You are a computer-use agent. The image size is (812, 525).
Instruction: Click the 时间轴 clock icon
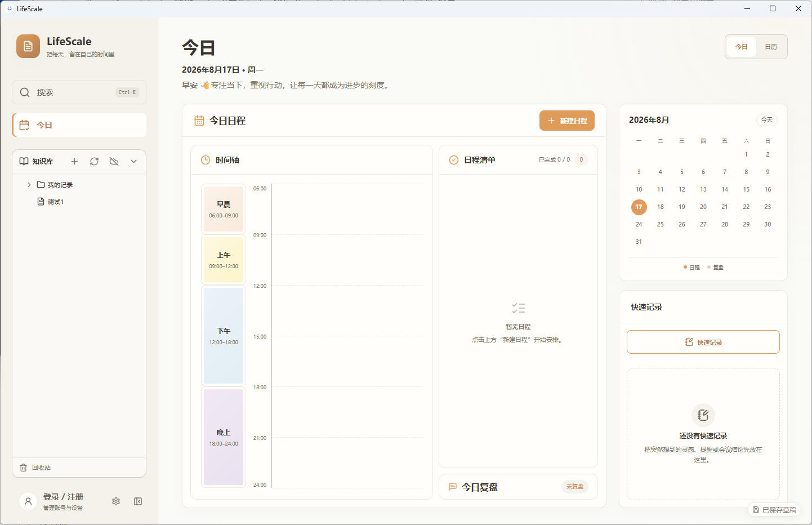click(x=206, y=160)
